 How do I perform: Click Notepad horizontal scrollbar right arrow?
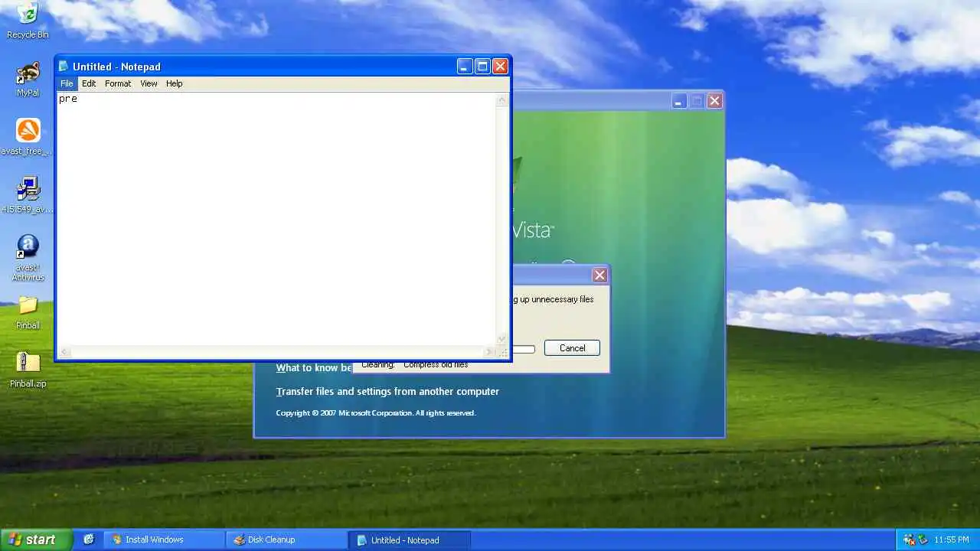(x=489, y=352)
